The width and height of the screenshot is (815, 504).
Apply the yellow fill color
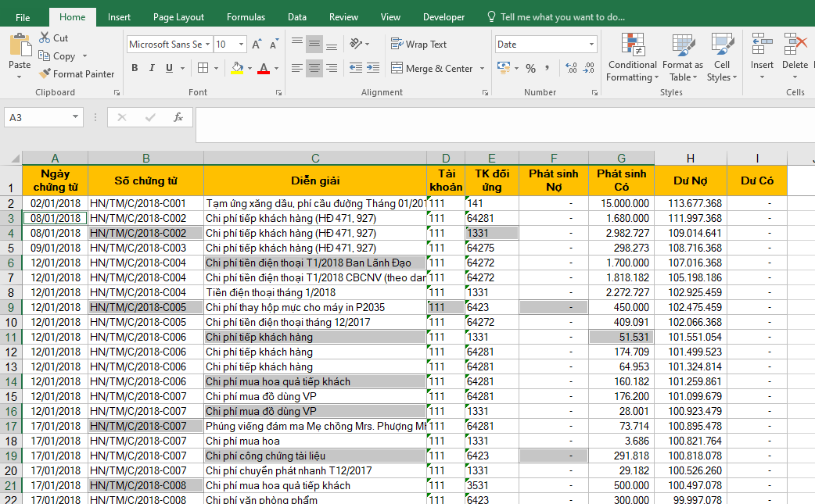[237, 69]
